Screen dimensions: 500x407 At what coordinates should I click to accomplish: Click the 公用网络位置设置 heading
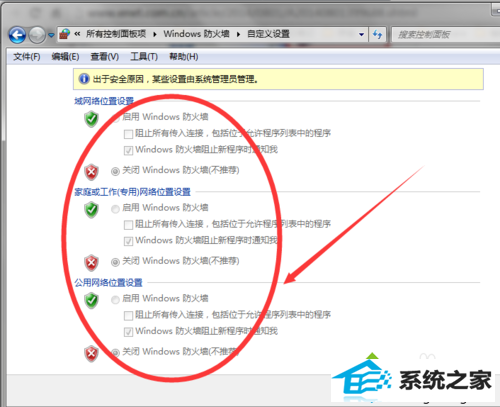[x=108, y=283]
